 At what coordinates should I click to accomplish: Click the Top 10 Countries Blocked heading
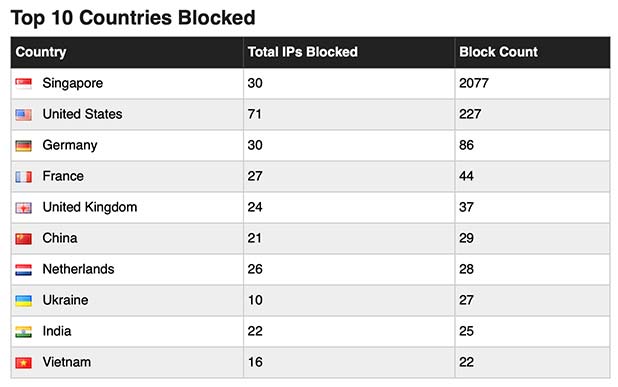pyautogui.click(x=133, y=18)
